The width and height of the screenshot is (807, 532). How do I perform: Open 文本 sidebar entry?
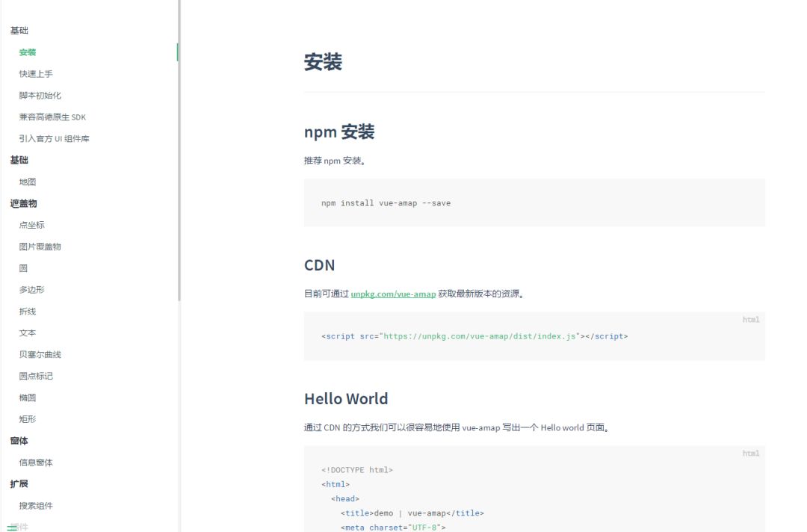[28, 333]
